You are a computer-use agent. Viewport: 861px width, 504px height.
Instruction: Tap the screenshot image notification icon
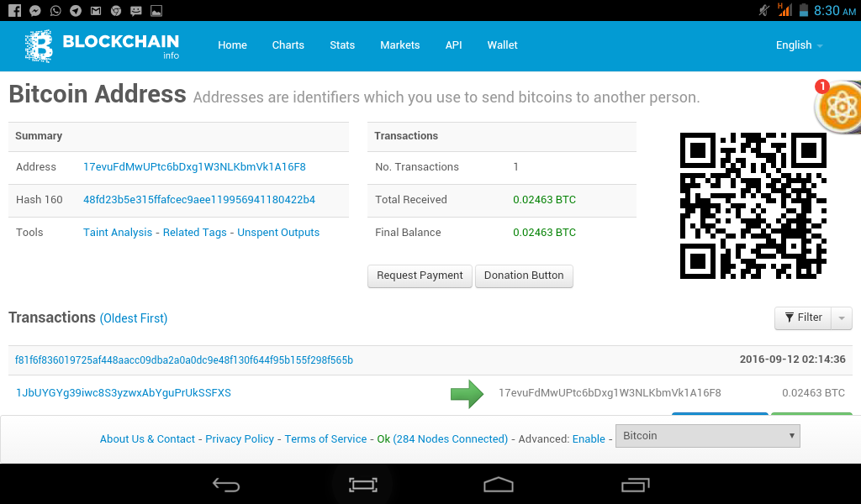coord(156,10)
